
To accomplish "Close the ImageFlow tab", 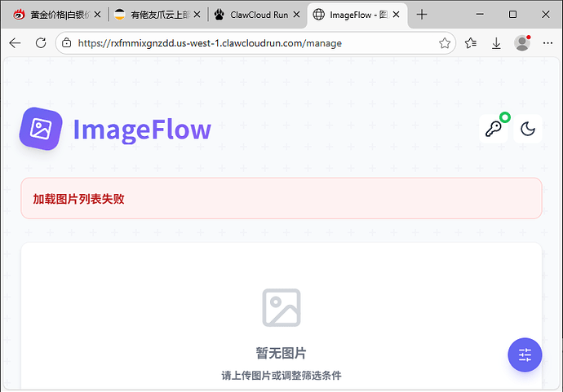I will click(x=396, y=15).
